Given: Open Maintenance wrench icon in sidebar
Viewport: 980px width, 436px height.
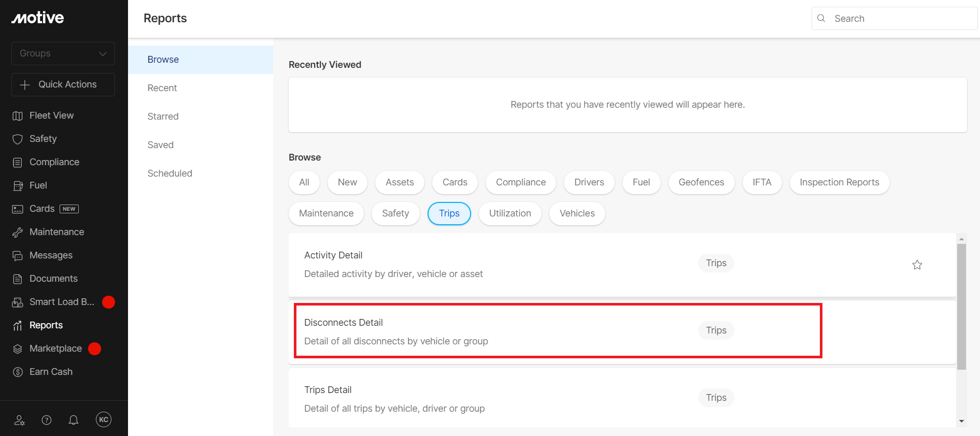Looking at the screenshot, I should [x=18, y=232].
